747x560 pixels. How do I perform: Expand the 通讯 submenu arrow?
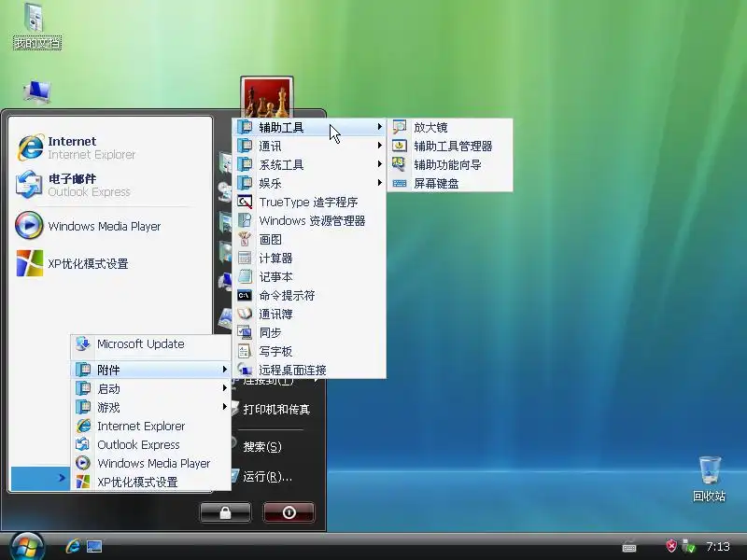(x=379, y=146)
